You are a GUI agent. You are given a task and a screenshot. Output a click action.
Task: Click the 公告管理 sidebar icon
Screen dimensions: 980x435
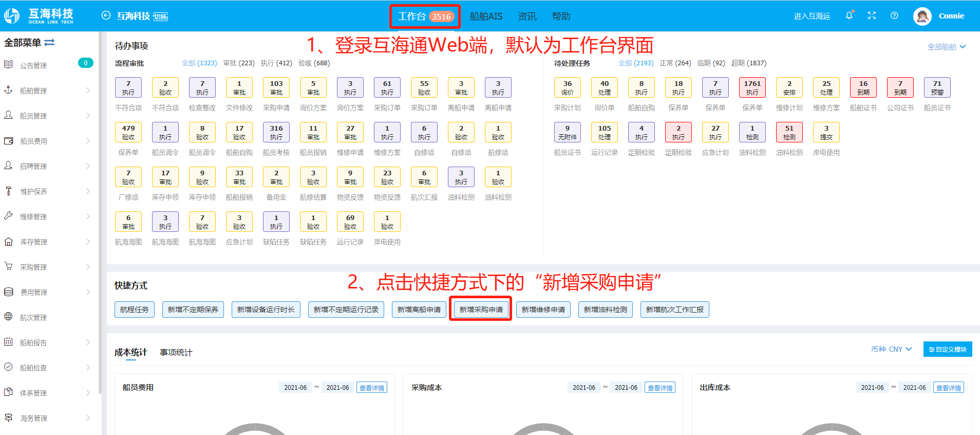click(8, 65)
